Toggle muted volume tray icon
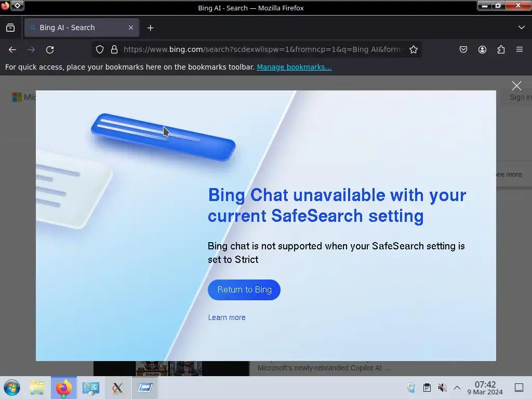This screenshot has height=399, width=532. point(442,388)
